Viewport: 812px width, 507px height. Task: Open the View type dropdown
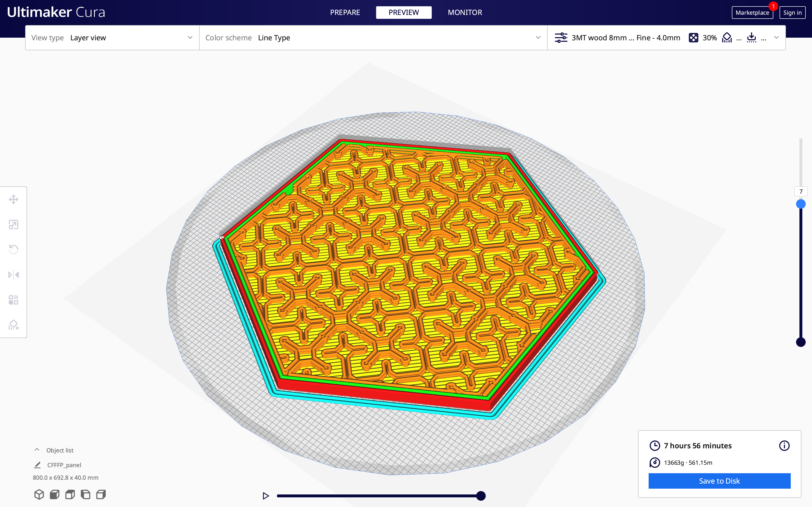tap(112, 38)
